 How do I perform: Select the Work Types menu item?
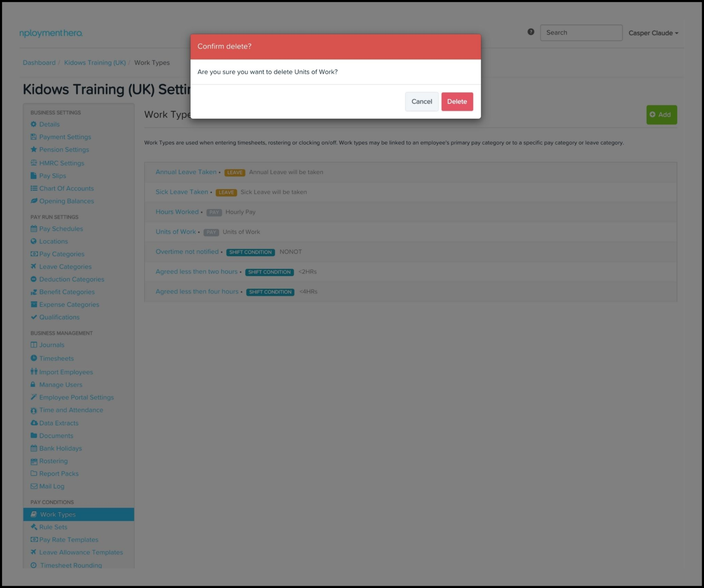pyautogui.click(x=78, y=514)
